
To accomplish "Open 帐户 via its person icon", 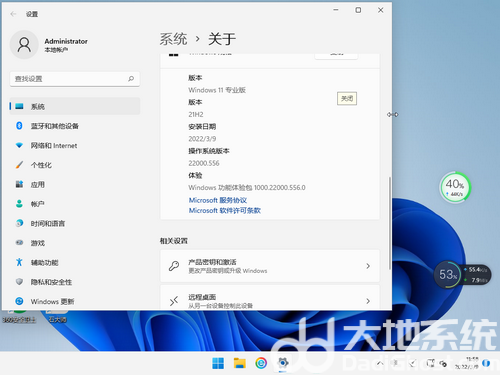I will [x=19, y=204].
